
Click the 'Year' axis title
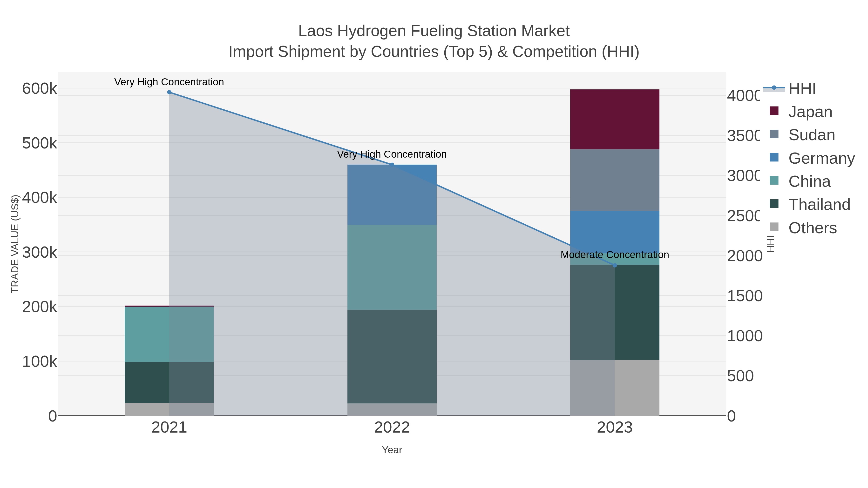(x=392, y=450)
